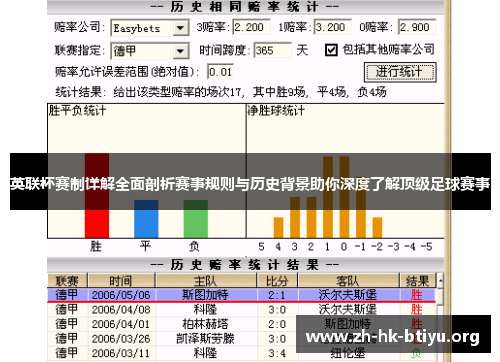Click the 沃尔夫斯堡 cell in the 2006/05/06 row
Screen dimensions: 500x362
[348, 295]
